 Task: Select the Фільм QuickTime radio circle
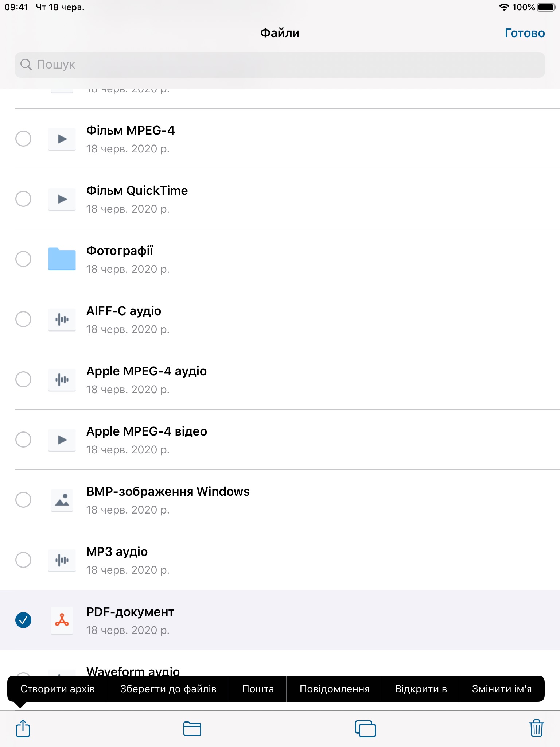click(23, 199)
